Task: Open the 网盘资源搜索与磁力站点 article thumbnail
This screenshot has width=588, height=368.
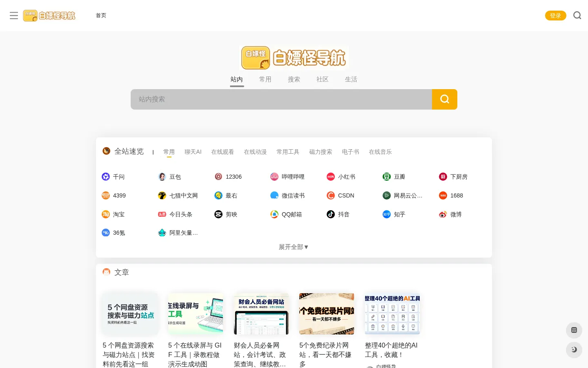Action: 130,314
